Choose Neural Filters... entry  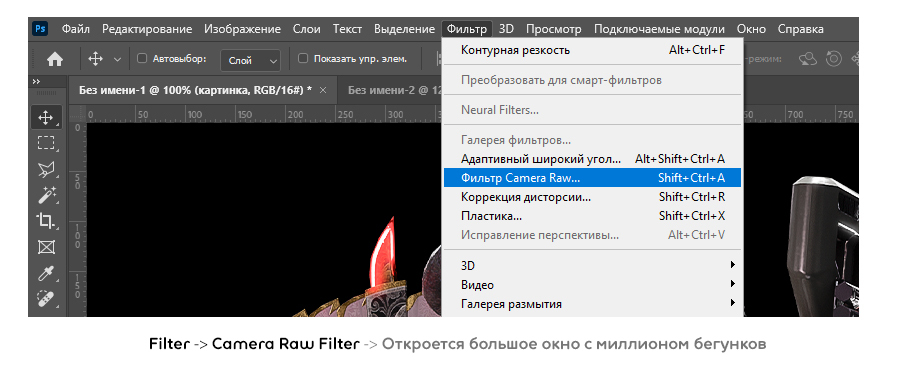(x=592, y=110)
